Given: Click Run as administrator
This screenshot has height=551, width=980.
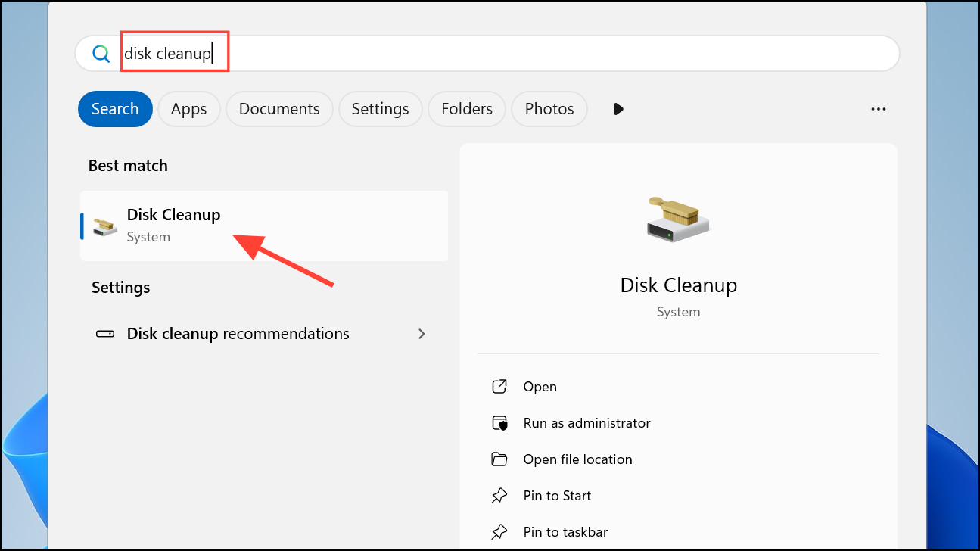Looking at the screenshot, I should tap(586, 423).
